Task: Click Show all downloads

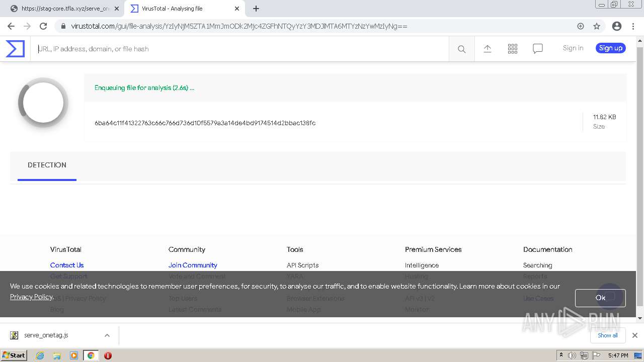Action: click(x=608, y=335)
